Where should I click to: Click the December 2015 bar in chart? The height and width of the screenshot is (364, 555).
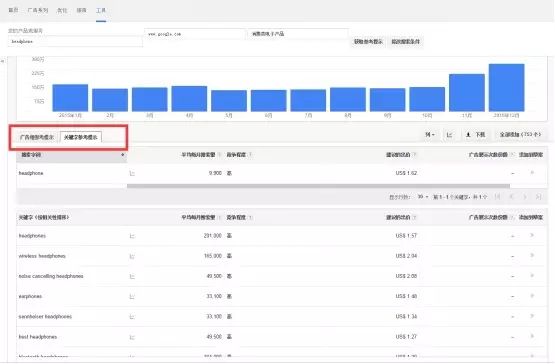pyautogui.click(x=507, y=88)
